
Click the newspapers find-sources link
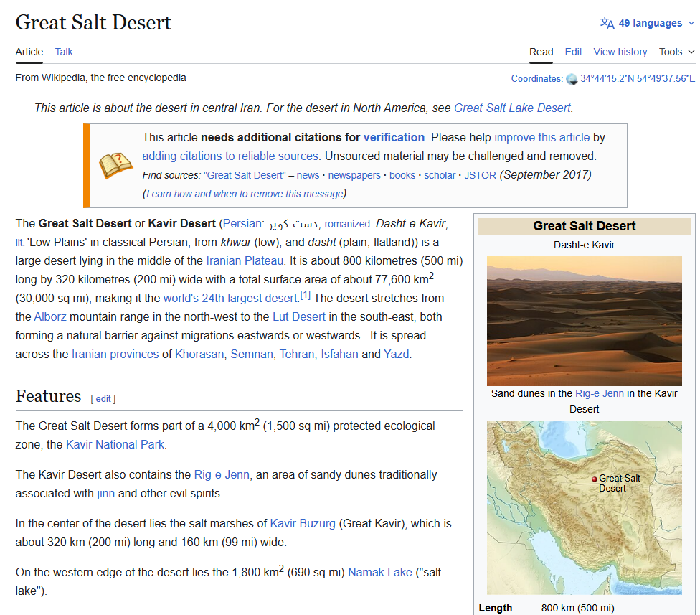[354, 176]
